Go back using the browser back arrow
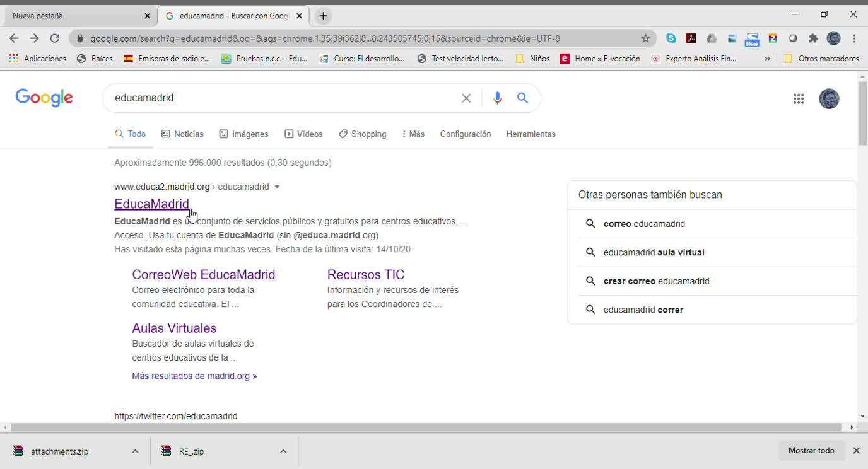This screenshot has width=868, height=469. pos(14,38)
